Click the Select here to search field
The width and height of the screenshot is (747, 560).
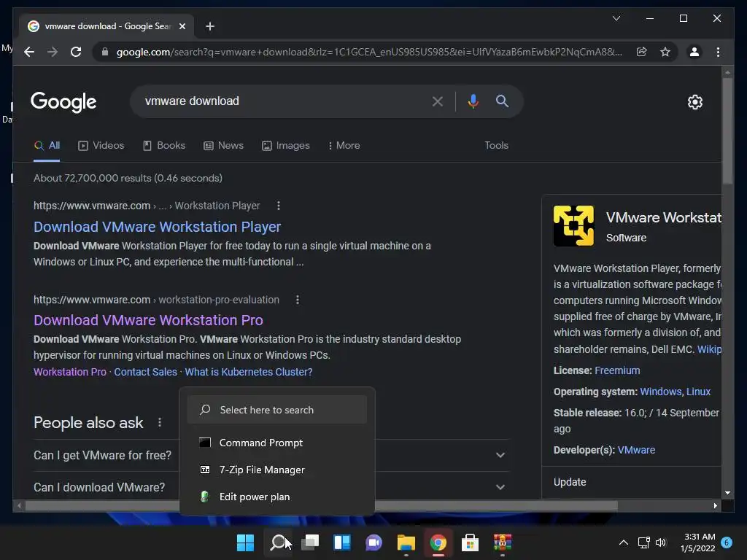276,410
